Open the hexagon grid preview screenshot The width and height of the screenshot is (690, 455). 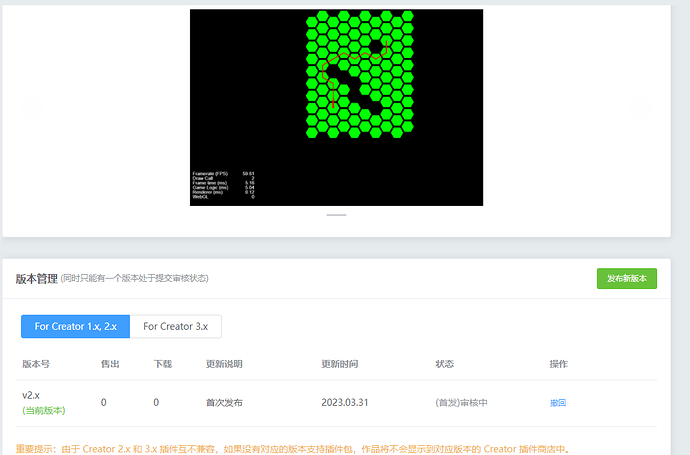click(336, 107)
